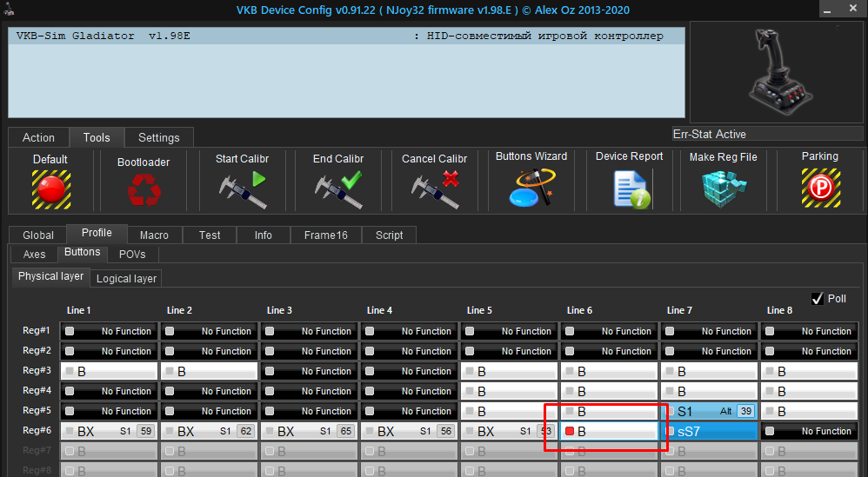Click Reg#3 Line 2 B cell
Screen dimensions: 868x477
click(210, 371)
